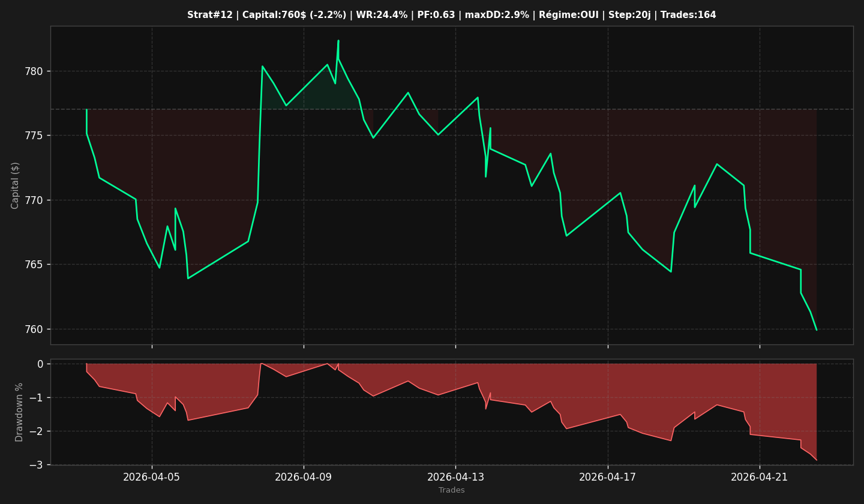This screenshot has height=504, width=864.
Task: Click the 2026-04-17 date label
Action: click(x=608, y=478)
